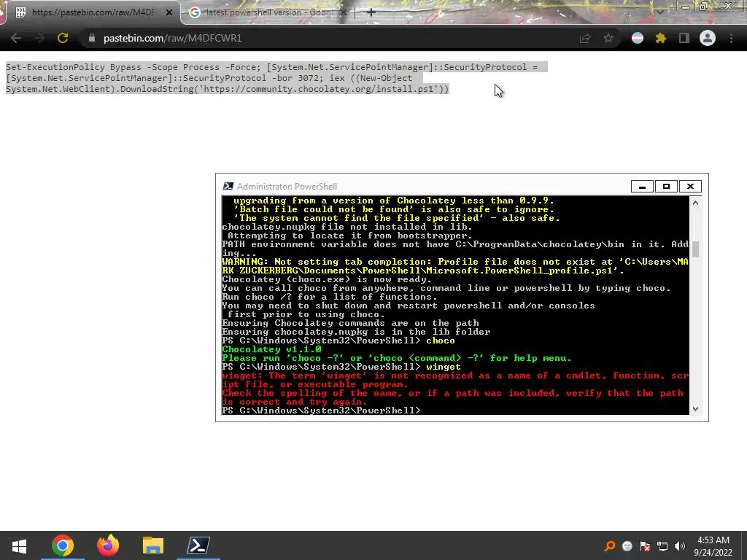Screen dimensions: 747x560
Task: Maximize the Administrator: PowerShell window
Action: coord(666,186)
